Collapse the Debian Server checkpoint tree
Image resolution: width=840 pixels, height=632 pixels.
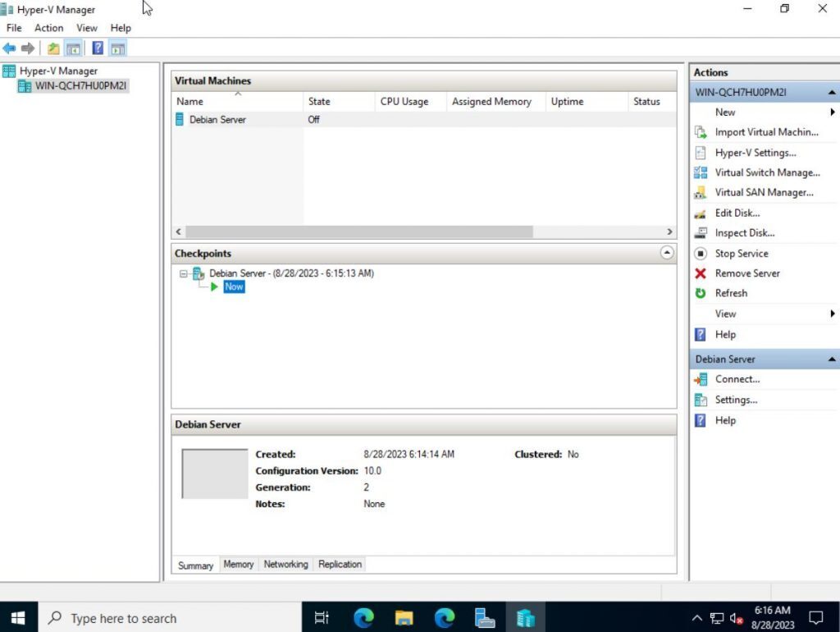click(182, 273)
